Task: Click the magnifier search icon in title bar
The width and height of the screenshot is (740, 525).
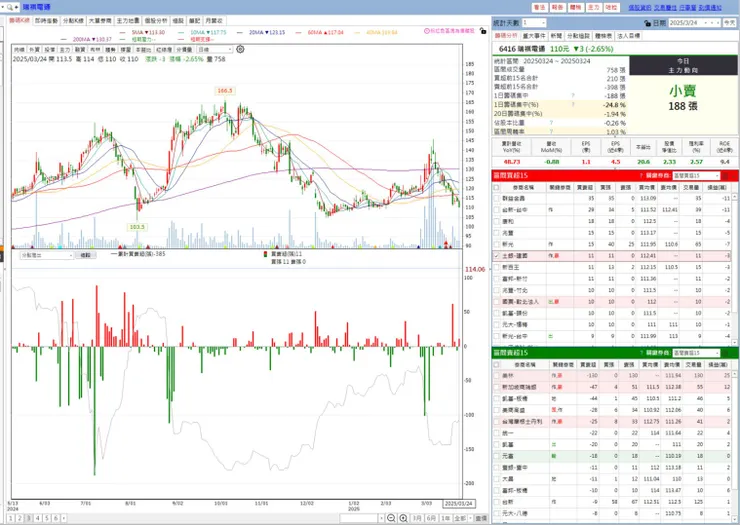Action: click(9, 7)
